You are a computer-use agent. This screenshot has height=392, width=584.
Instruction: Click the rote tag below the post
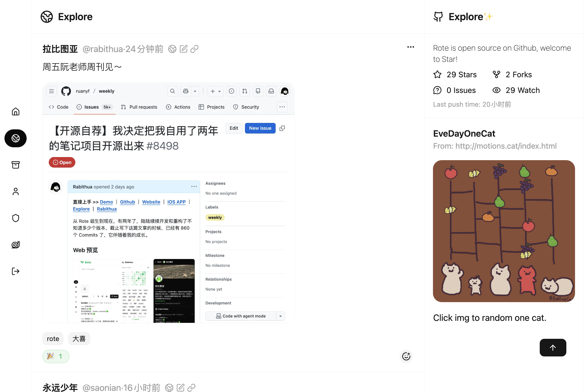[53, 339]
